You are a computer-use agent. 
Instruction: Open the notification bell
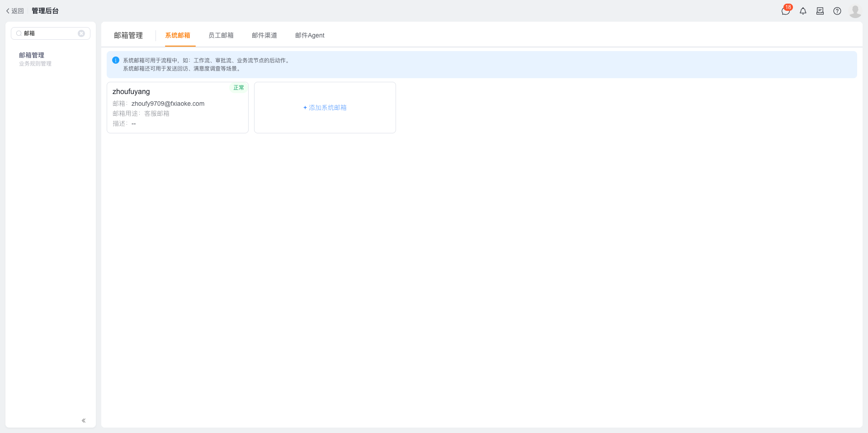[x=803, y=11]
